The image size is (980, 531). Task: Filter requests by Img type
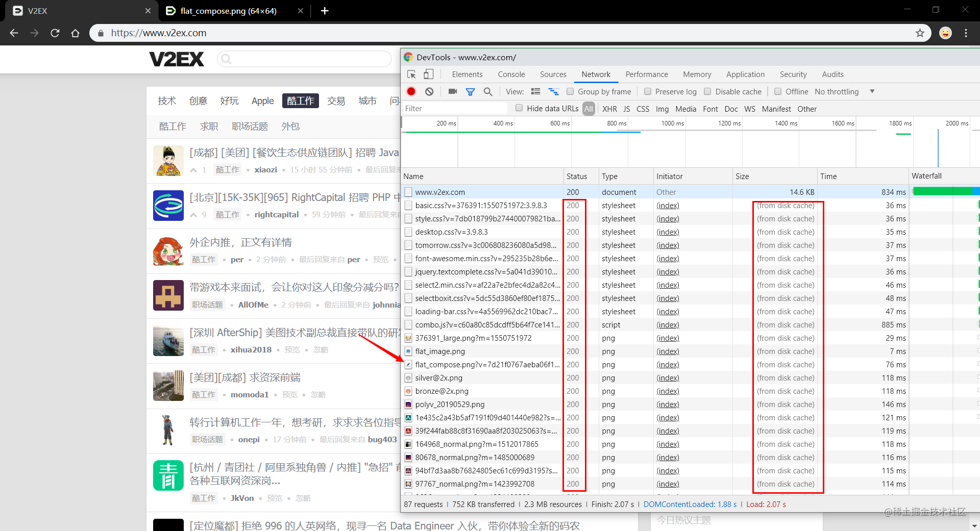(662, 109)
